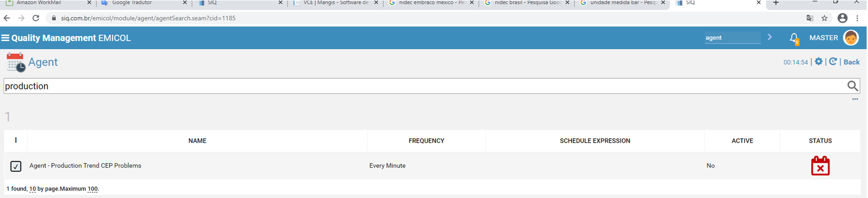Open table column options kebab menu
Screen dimensions: 868x198
[x=16, y=140]
